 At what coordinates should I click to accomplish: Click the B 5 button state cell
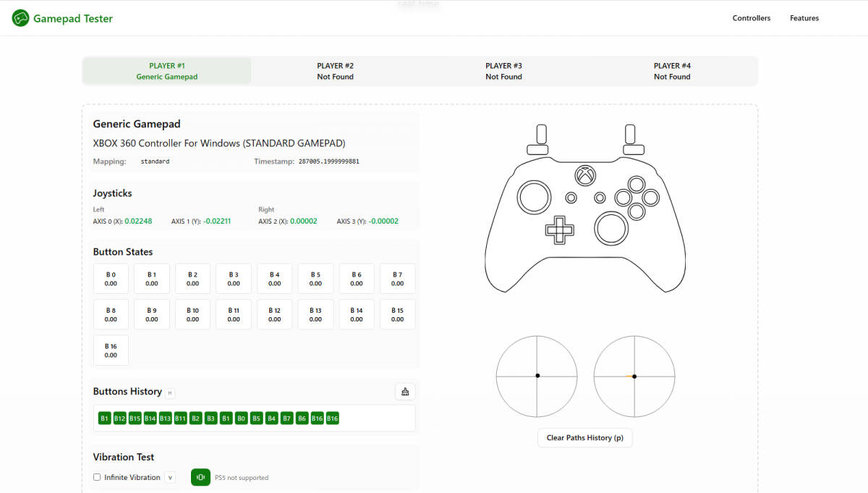(315, 279)
